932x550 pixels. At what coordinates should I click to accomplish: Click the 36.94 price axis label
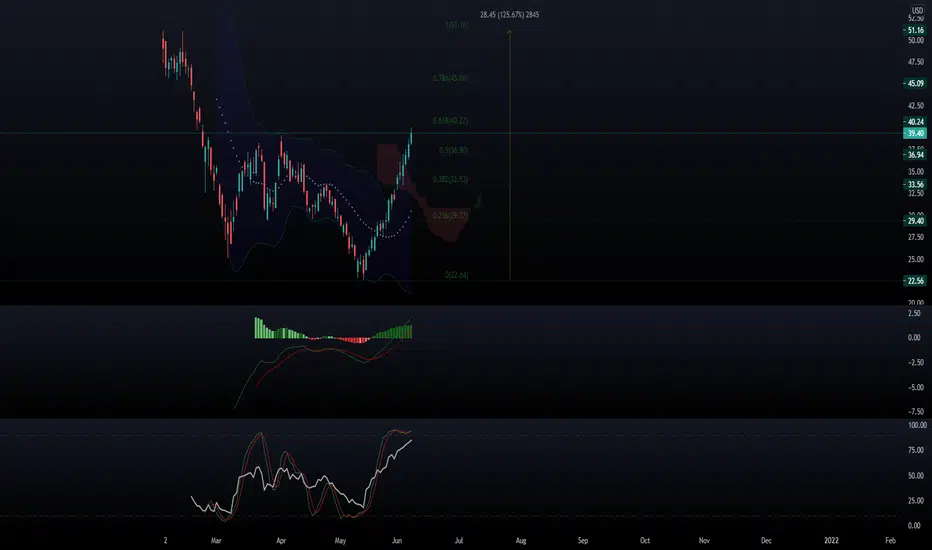915,155
